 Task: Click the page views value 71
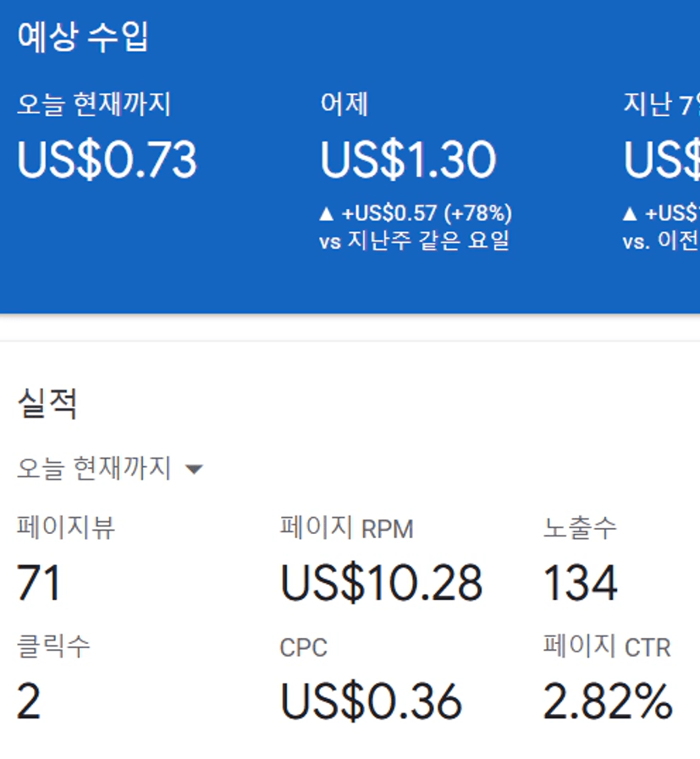point(39,583)
